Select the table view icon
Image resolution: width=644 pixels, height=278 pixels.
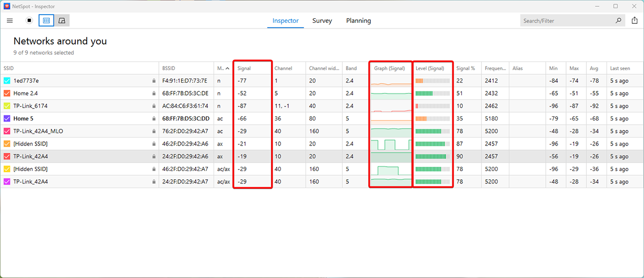coord(46,21)
